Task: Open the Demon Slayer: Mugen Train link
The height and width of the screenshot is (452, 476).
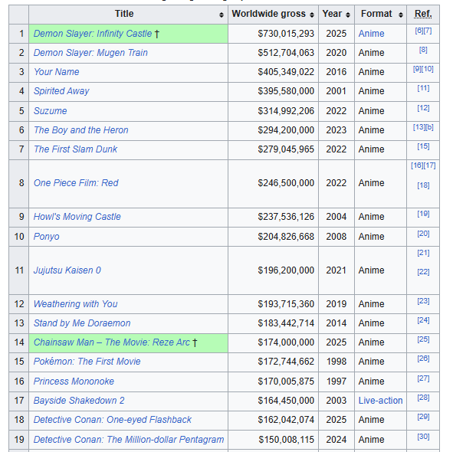Action: coord(90,53)
